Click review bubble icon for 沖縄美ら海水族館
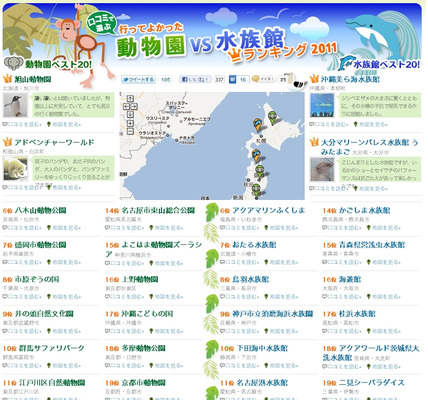 pos(312,124)
